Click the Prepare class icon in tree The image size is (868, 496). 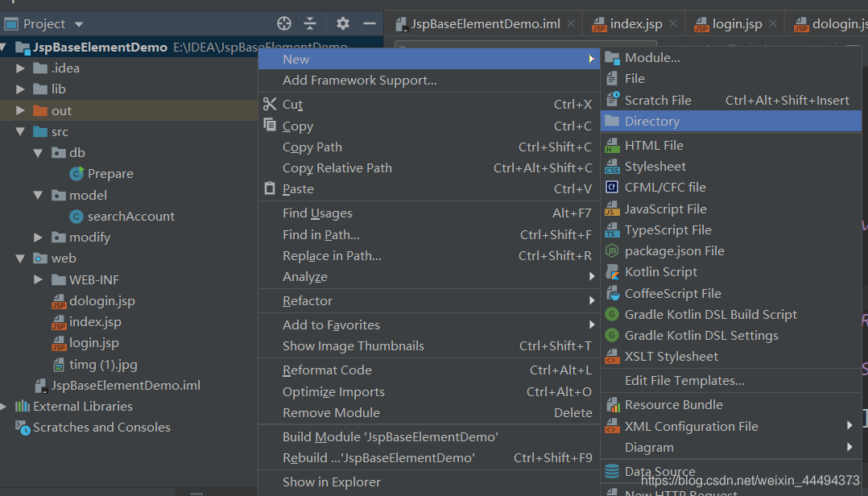coord(76,174)
